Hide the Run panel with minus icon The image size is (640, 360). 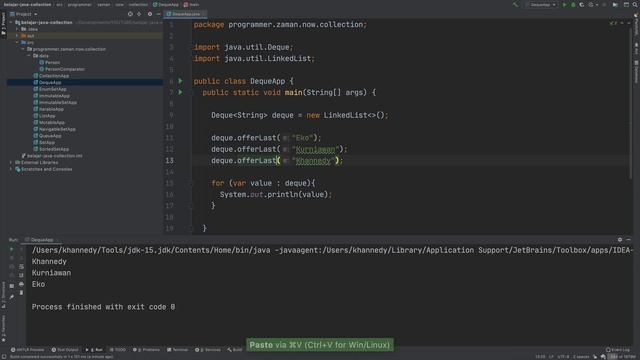[629, 240]
